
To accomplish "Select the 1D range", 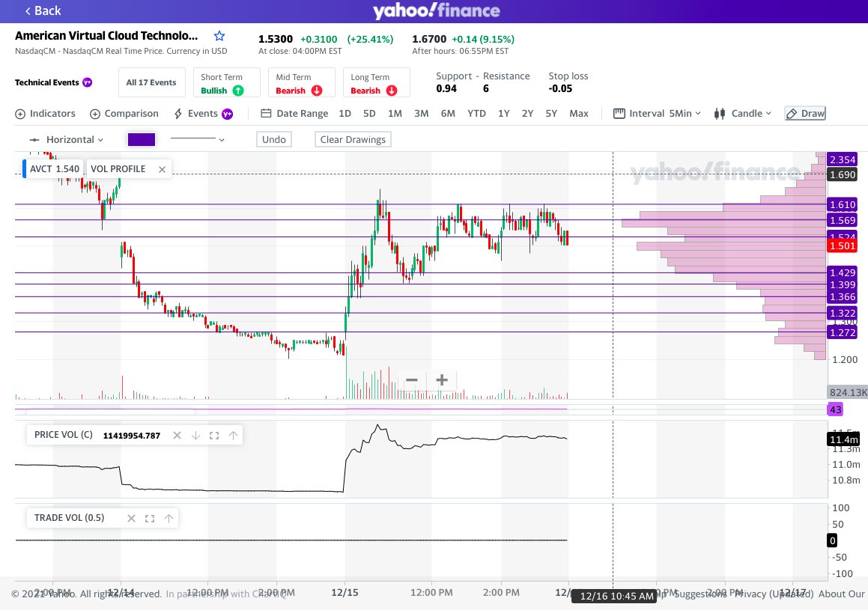I will 345,113.
